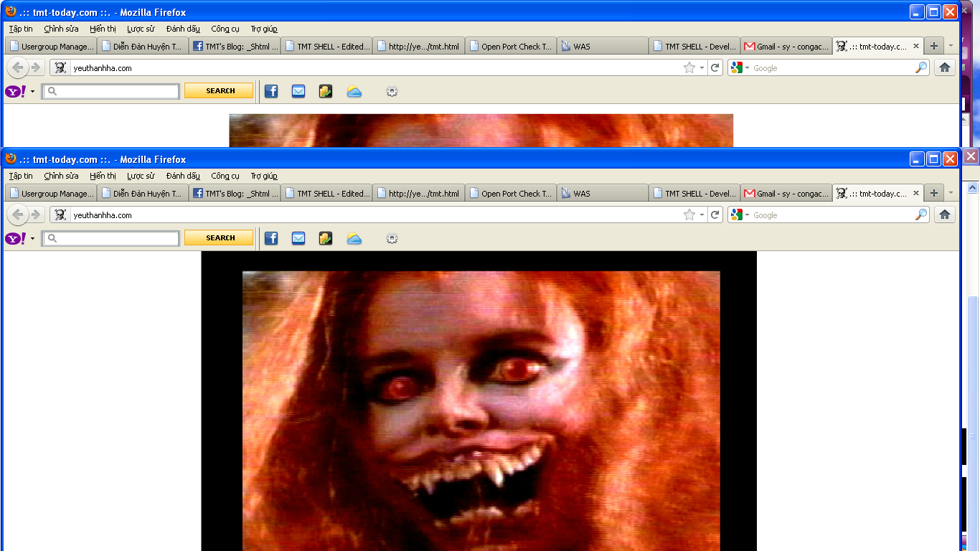Screen dimensions: 980x551
Task: Go forward in front Firefox window
Action: (35, 215)
